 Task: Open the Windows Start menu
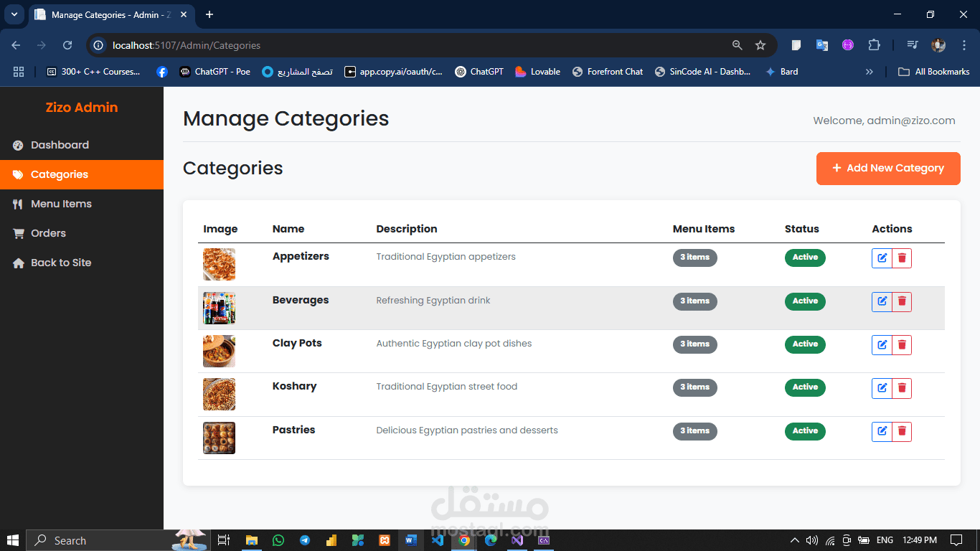click(13, 540)
